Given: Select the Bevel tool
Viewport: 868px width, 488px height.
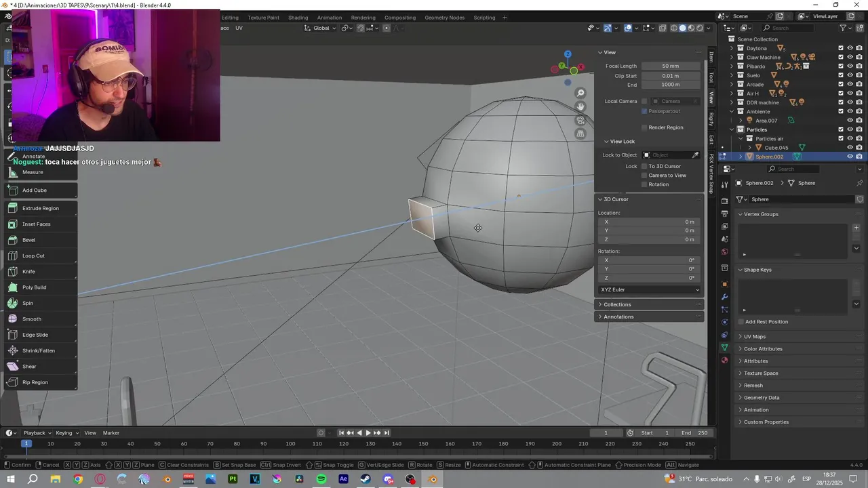Looking at the screenshot, I should pos(40,240).
